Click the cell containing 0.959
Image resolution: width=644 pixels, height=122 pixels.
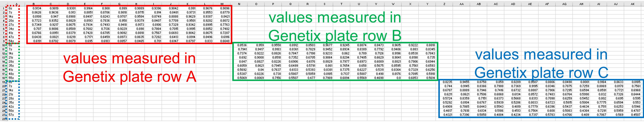pos(256,45)
